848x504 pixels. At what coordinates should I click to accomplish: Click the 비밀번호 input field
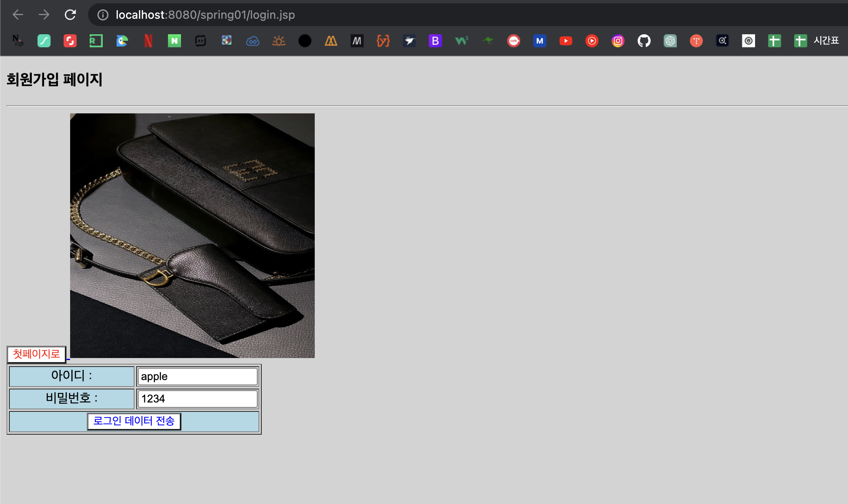[x=197, y=399]
